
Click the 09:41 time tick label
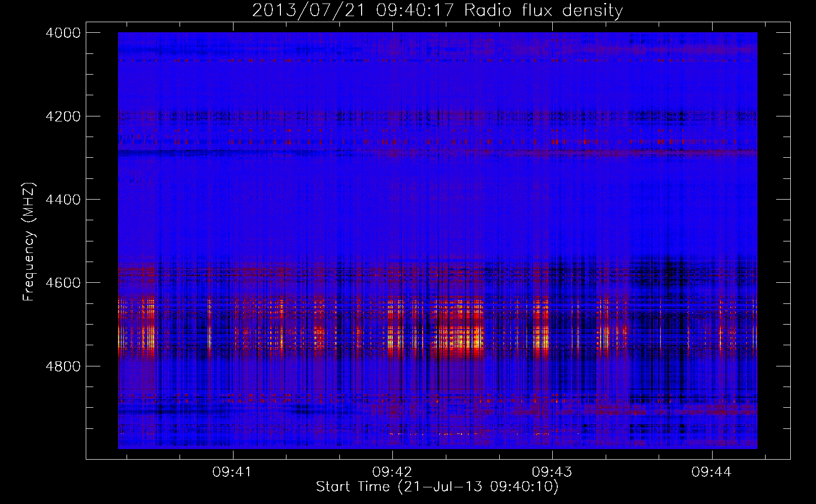click(232, 472)
